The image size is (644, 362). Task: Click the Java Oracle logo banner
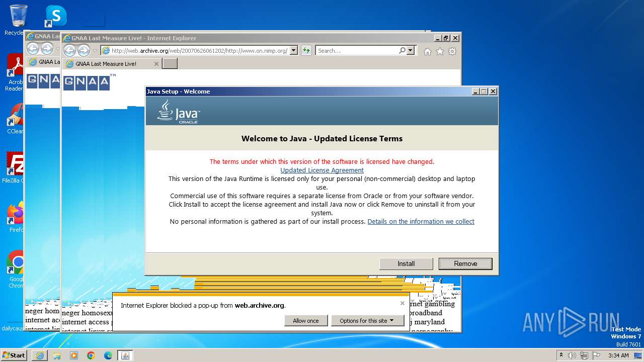pyautogui.click(x=178, y=111)
